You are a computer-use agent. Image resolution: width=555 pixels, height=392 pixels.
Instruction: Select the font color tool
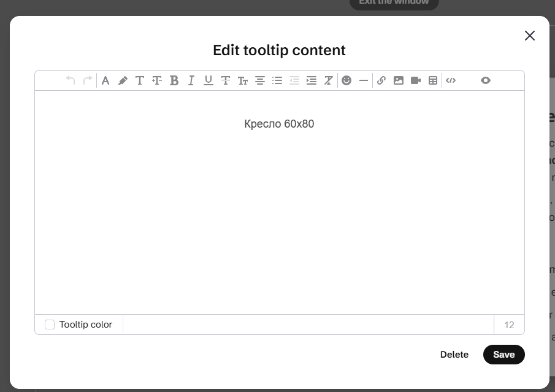[x=105, y=81]
